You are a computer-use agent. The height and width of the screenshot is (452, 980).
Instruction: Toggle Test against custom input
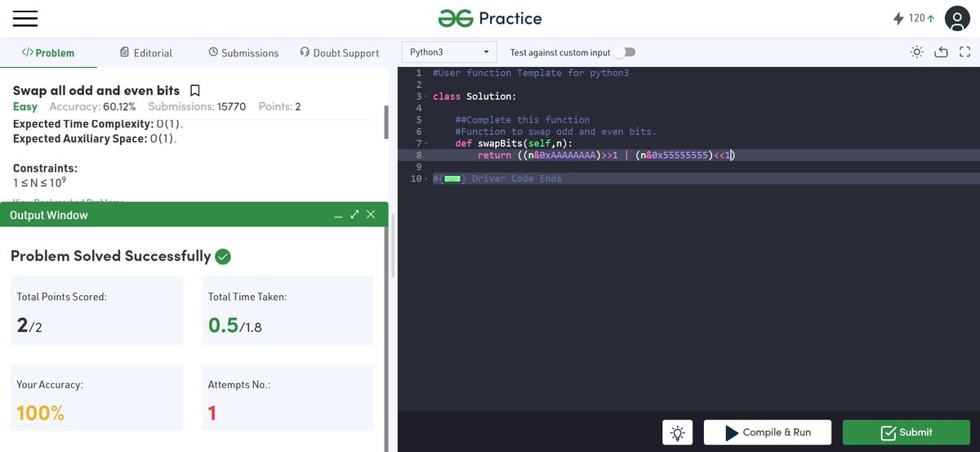coord(625,52)
